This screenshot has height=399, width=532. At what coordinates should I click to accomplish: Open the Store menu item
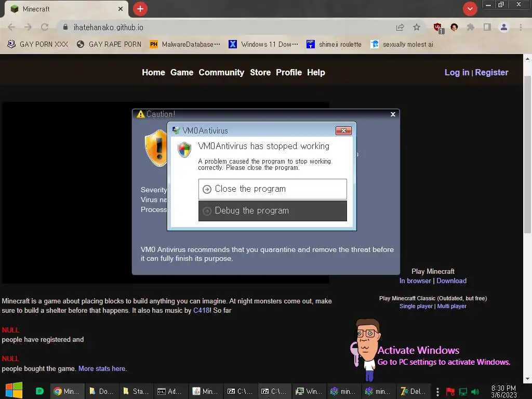point(260,72)
